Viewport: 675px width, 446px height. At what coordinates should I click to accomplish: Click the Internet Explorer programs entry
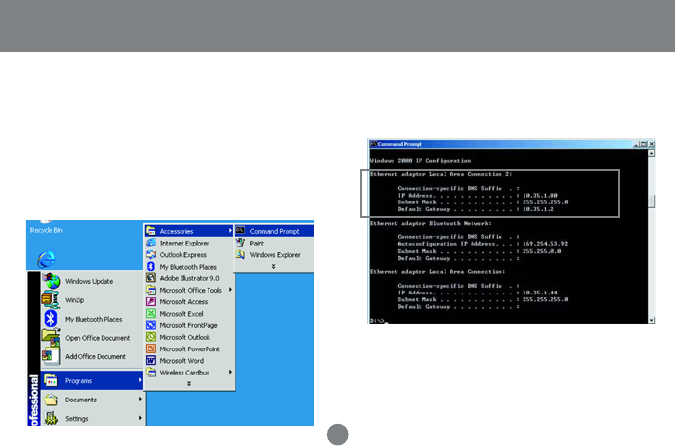point(189,243)
